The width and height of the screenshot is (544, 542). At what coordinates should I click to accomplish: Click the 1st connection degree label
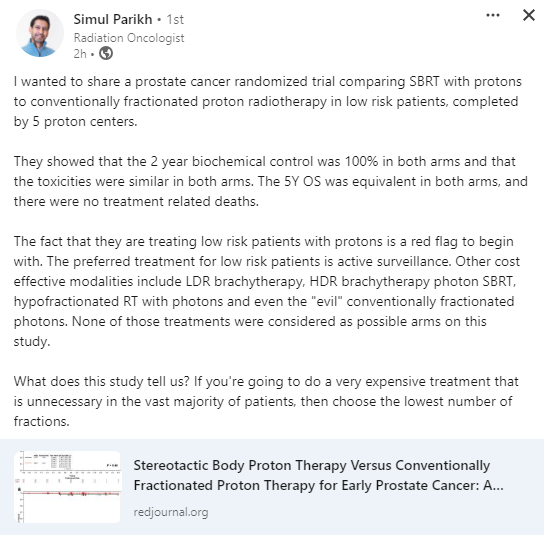pos(175,19)
